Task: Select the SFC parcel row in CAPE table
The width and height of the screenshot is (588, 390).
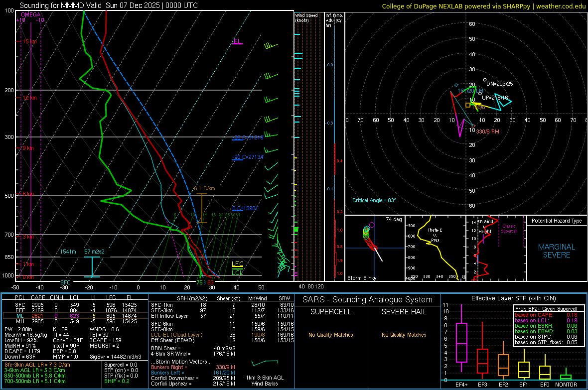Action: coord(75,305)
